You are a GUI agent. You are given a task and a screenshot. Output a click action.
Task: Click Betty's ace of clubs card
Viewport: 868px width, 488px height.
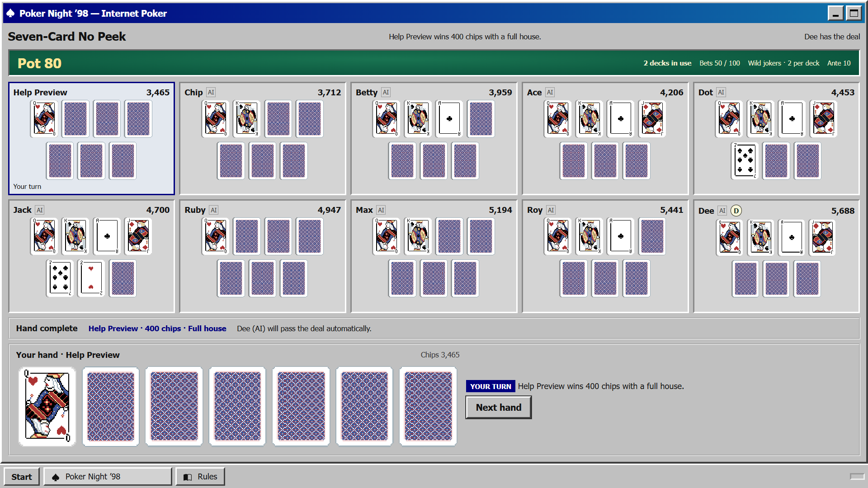[x=449, y=119]
